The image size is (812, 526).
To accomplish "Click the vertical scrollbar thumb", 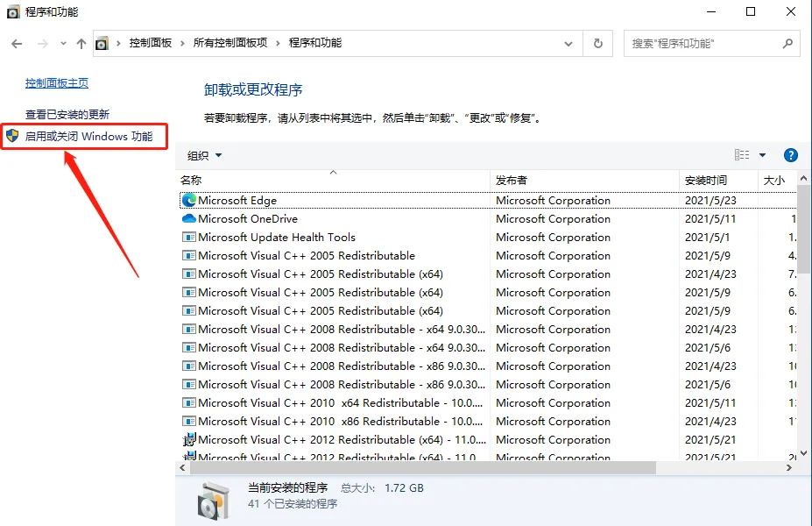I will pos(804,229).
